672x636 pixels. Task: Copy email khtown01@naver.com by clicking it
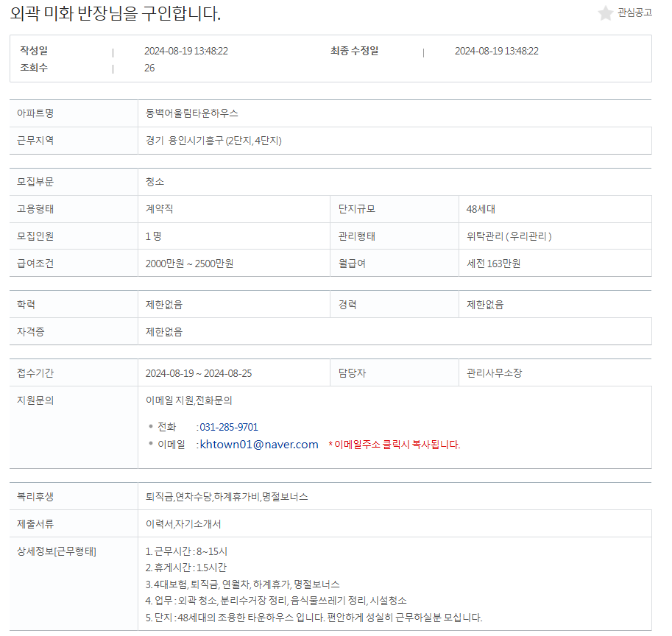(259, 445)
